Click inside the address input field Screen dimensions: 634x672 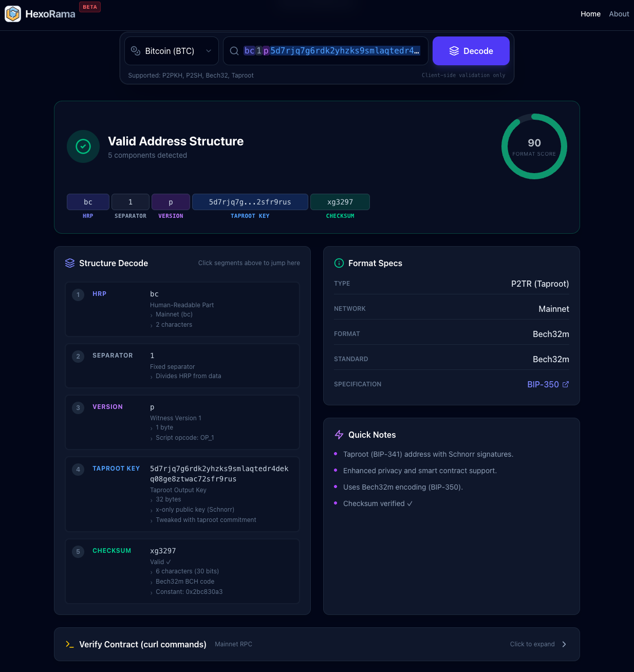[334, 51]
